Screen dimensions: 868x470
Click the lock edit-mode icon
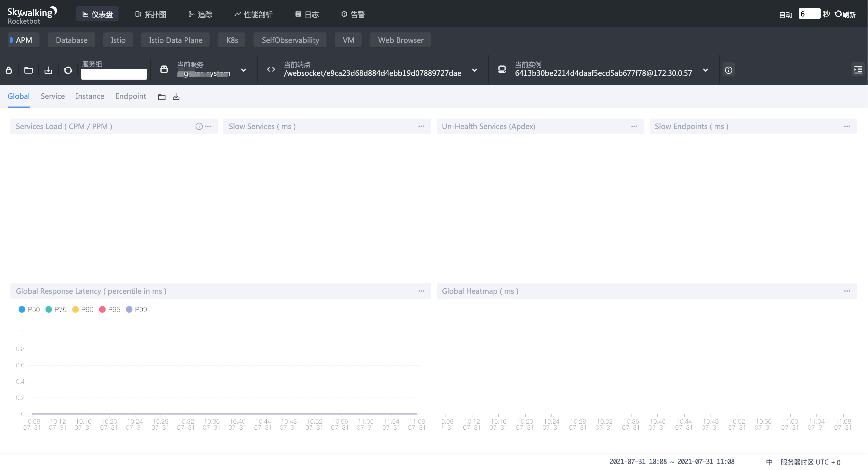click(9, 70)
